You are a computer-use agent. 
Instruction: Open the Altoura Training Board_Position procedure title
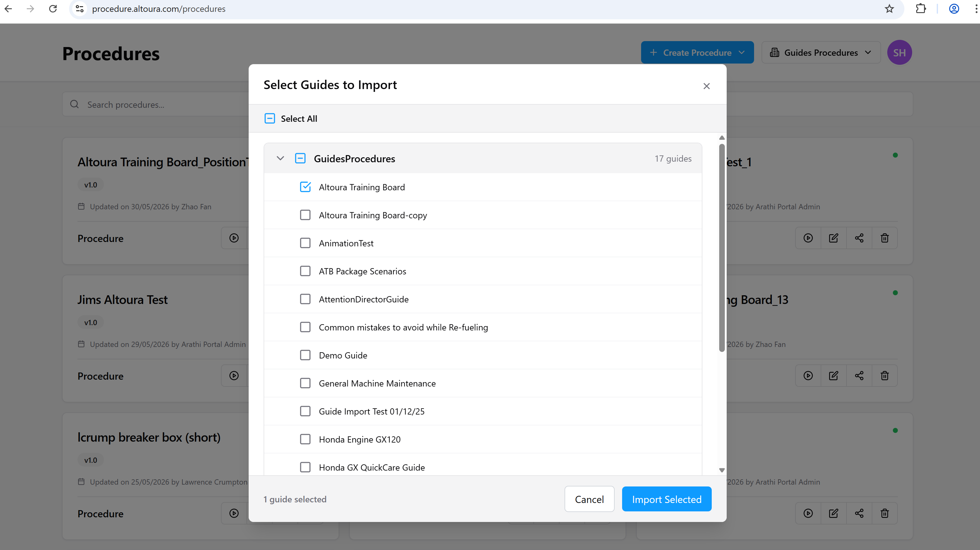tap(163, 162)
